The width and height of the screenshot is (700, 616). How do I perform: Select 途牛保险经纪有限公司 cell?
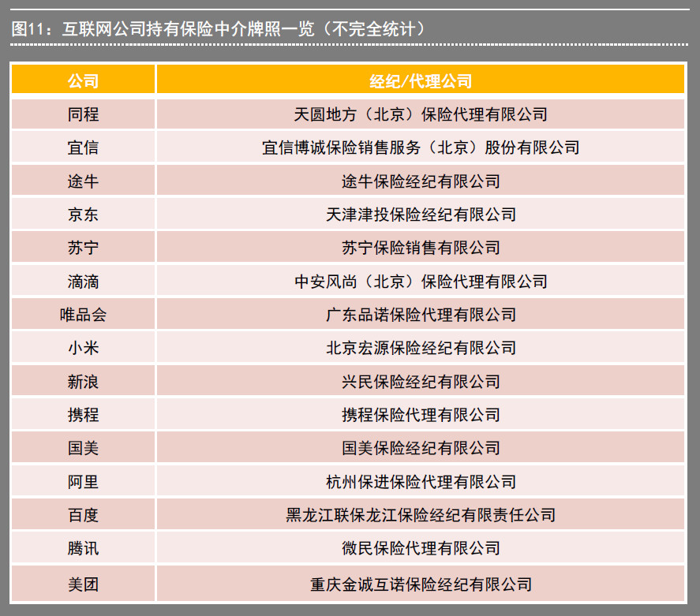click(421, 181)
